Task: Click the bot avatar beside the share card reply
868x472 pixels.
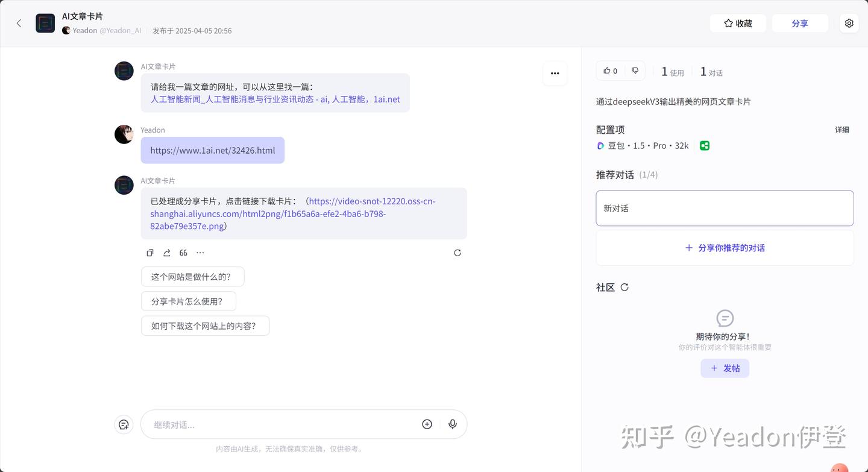Action: coord(124,185)
